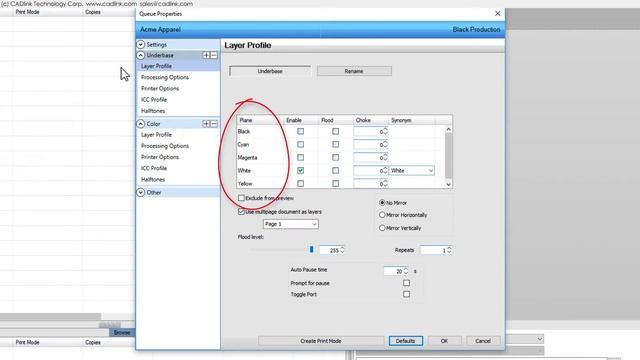The width and height of the screenshot is (640, 360).
Task: Check Flood for White plane
Action: 336,171
